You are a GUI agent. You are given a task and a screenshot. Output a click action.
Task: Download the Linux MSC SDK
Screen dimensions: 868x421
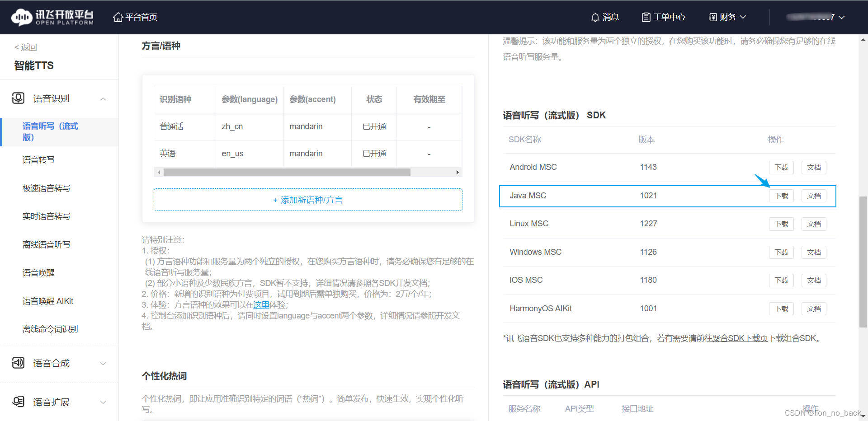781,224
